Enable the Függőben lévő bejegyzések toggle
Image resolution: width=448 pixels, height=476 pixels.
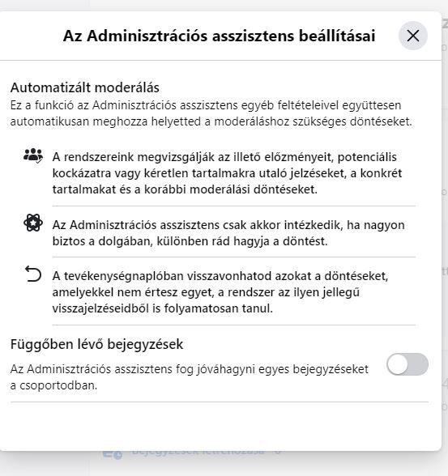pyautogui.click(x=407, y=364)
